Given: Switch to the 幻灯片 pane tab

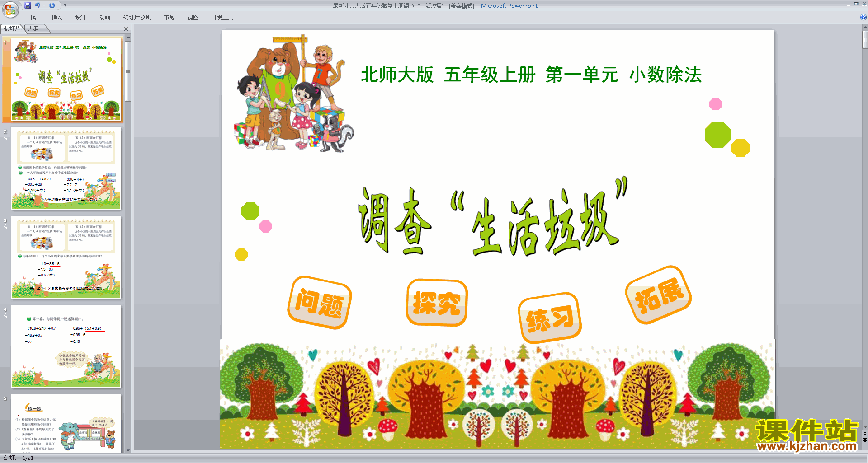Looking at the screenshot, I should pos(12,29).
